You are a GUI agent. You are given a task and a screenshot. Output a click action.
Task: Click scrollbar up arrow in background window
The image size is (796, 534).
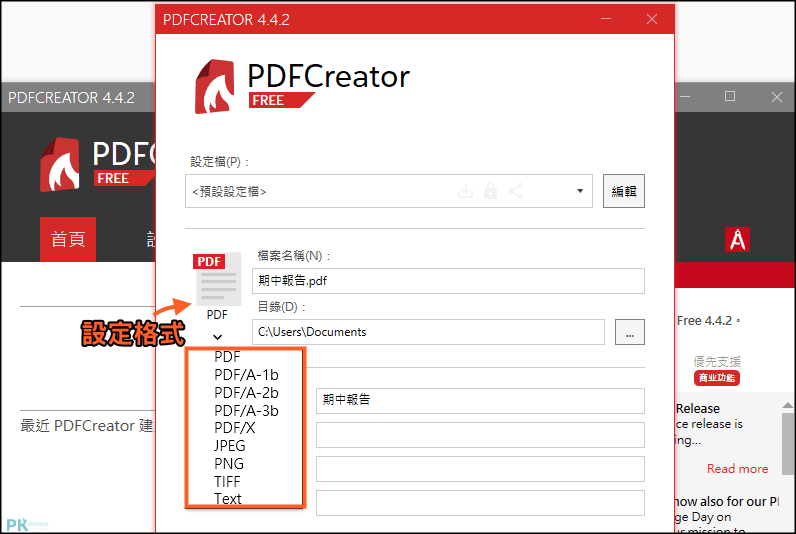coord(788,405)
